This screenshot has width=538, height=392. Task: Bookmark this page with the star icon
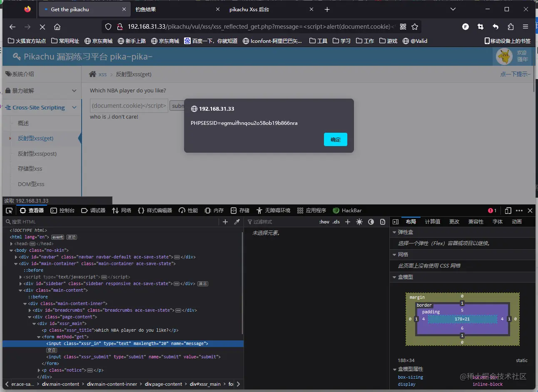point(415,27)
